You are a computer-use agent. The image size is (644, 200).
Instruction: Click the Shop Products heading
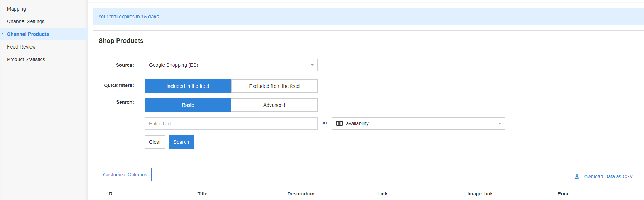121,41
